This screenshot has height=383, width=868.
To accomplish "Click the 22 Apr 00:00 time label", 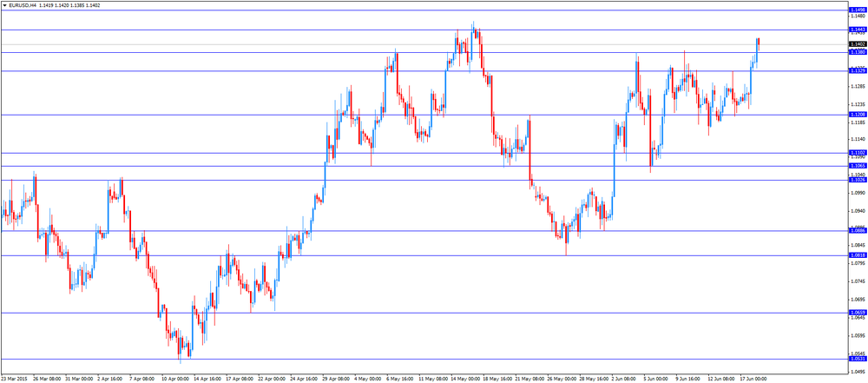I will 271,380.
